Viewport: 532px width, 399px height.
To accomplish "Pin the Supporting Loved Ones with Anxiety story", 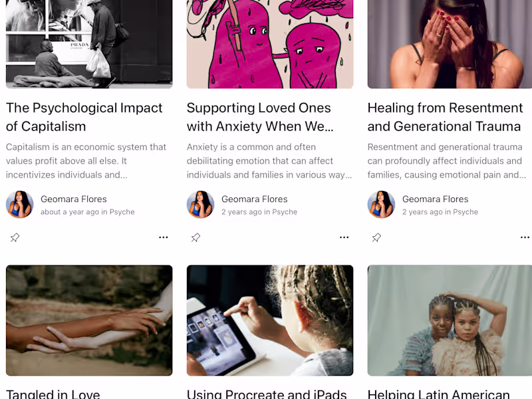I will tap(196, 237).
